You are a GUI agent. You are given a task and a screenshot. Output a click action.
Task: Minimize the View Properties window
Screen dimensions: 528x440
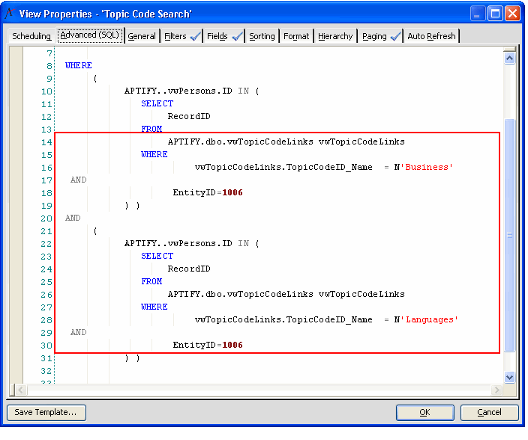[x=477, y=14]
